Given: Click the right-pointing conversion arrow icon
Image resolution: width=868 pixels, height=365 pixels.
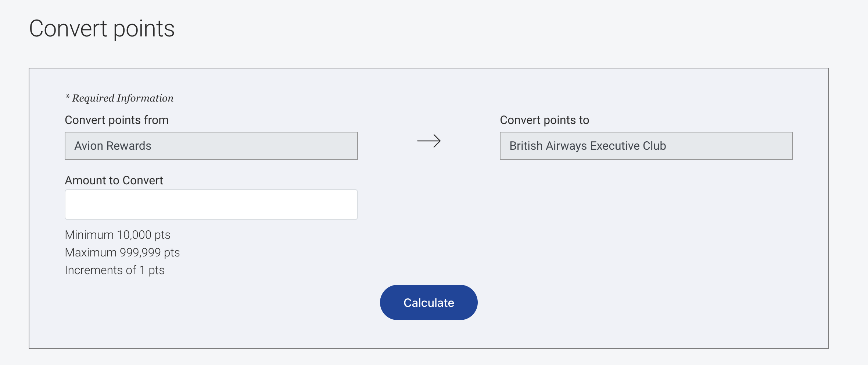Looking at the screenshot, I should coord(428,141).
